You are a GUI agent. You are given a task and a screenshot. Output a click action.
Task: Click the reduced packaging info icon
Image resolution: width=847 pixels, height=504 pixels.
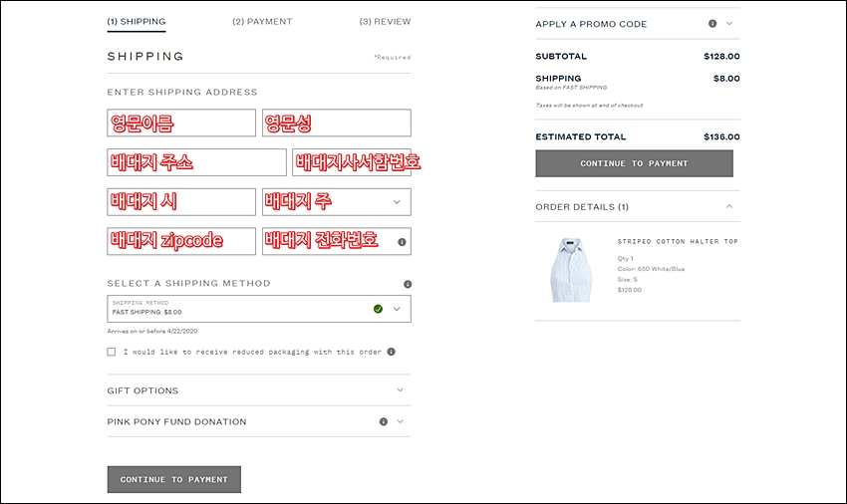[391, 352]
